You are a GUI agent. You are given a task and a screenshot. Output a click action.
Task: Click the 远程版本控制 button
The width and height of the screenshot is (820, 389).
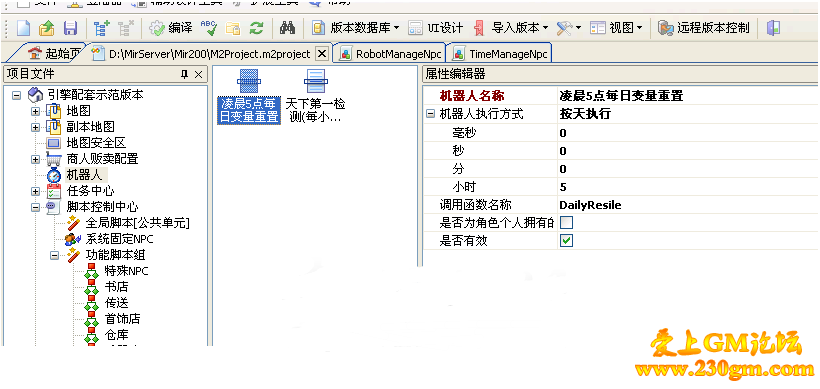pos(703,28)
